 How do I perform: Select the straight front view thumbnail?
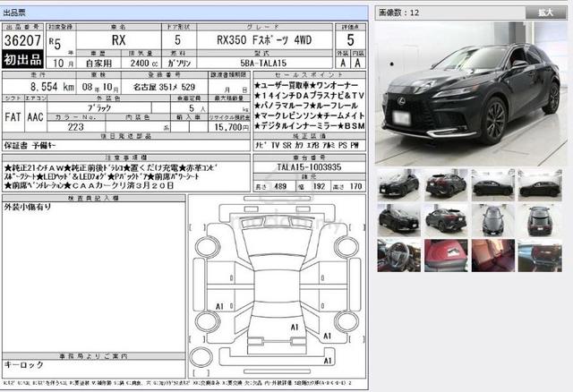pos(493,220)
